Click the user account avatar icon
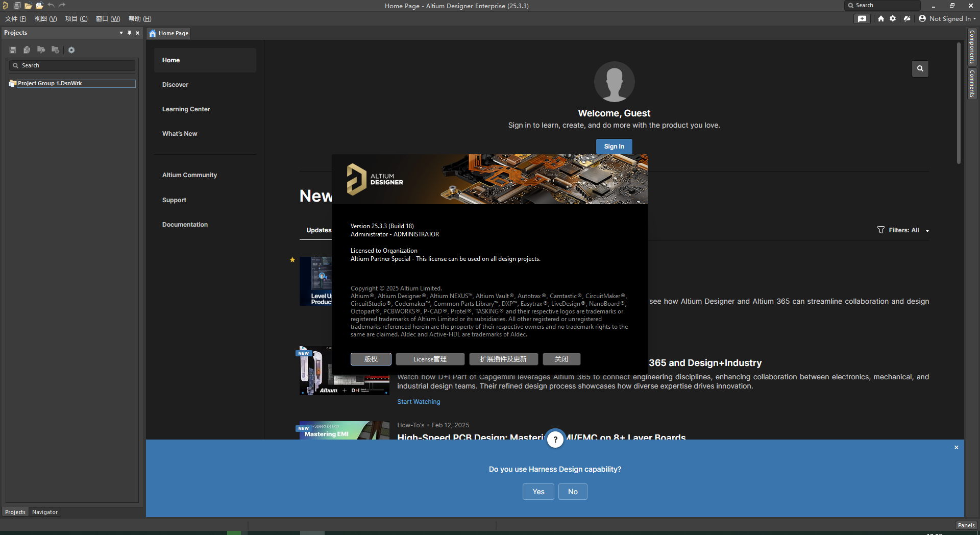The width and height of the screenshot is (980, 535). coord(922,19)
